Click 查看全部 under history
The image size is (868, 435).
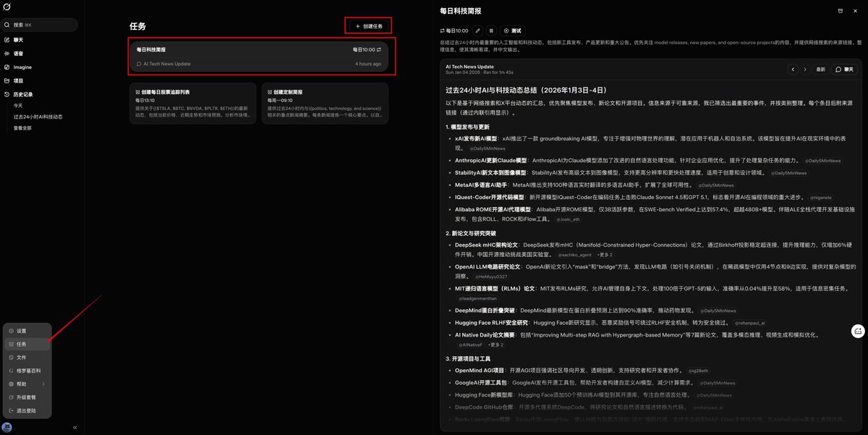[x=22, y=128]
